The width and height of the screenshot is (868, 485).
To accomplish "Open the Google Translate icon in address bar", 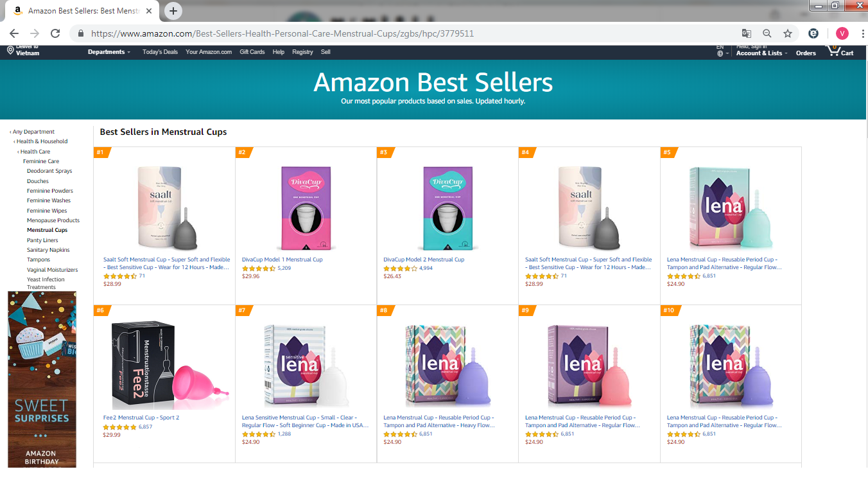I will pyautogui.click(x=747, y=33).
